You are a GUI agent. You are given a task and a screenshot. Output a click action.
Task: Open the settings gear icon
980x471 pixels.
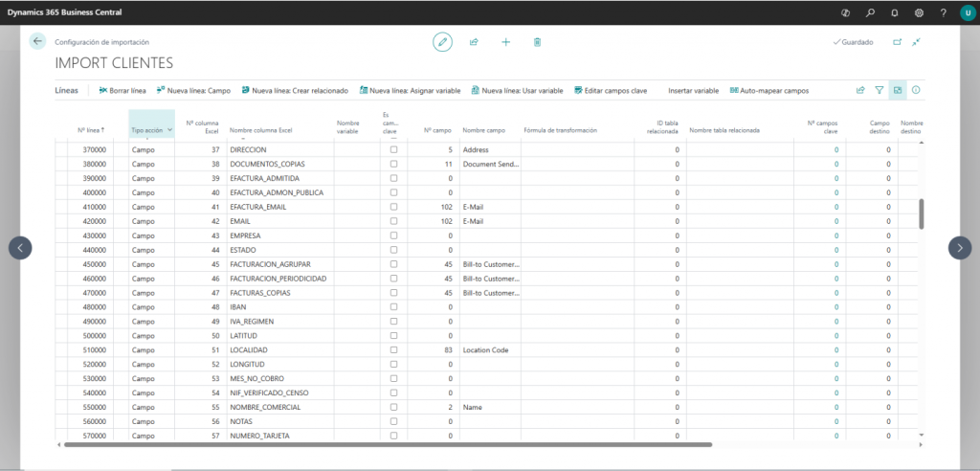[x=919, y=12]
